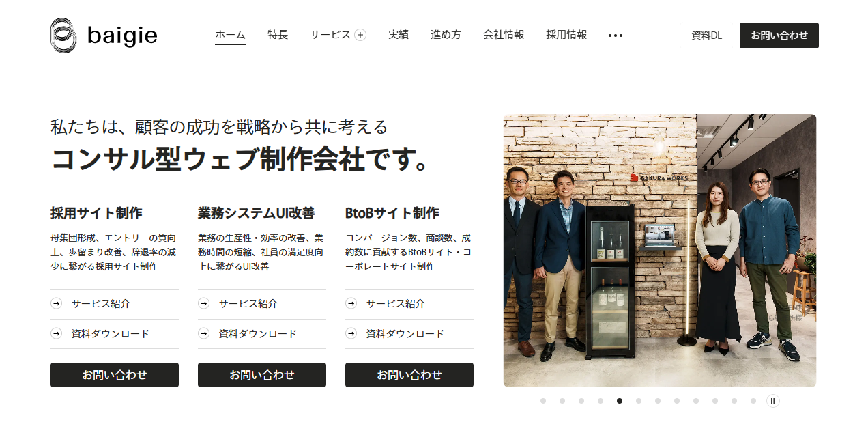Select the last slideshow dot
The height and width of the screenshot is (435, 868).
753,401
